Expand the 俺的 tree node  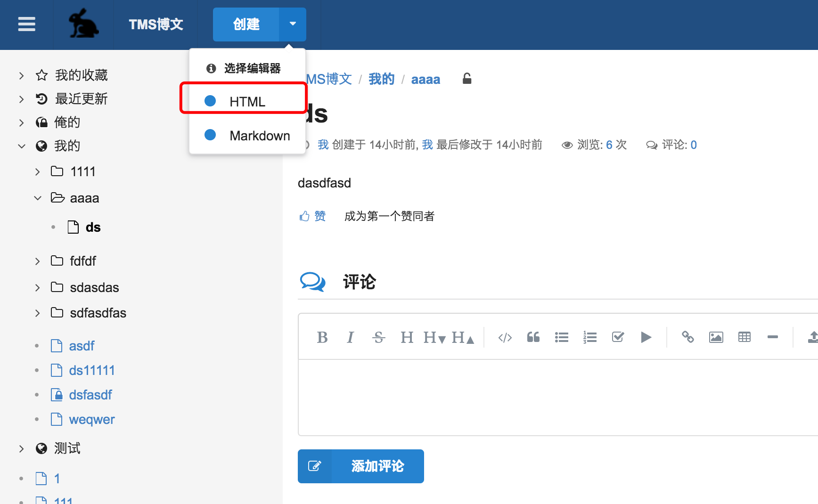(x=21, y=122)
